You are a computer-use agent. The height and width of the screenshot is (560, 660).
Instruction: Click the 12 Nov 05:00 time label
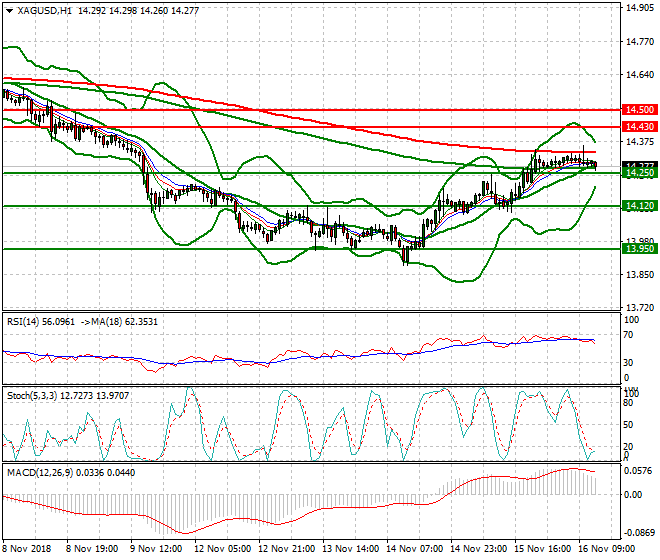pos(222,549)
